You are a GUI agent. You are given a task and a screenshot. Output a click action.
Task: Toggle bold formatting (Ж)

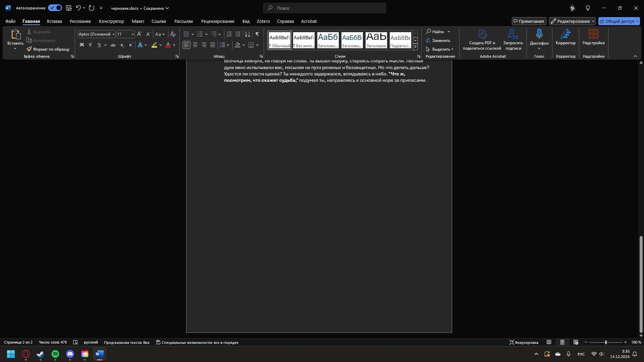point(82,45)
